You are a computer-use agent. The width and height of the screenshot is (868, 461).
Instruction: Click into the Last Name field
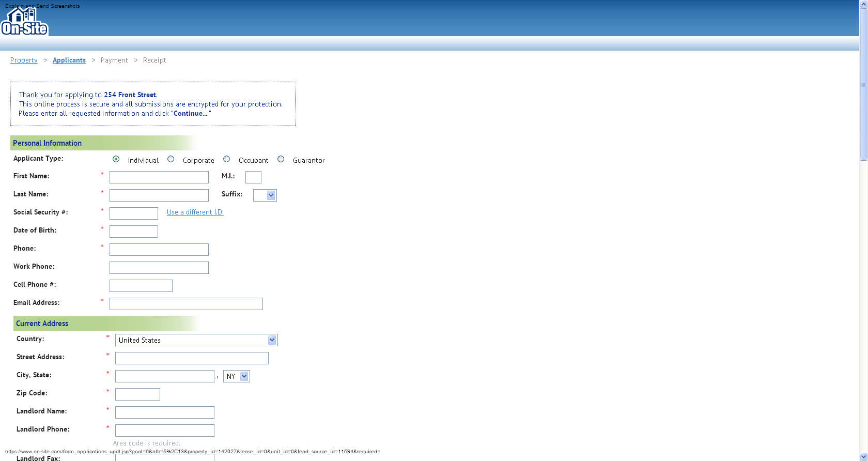[159, 195]
